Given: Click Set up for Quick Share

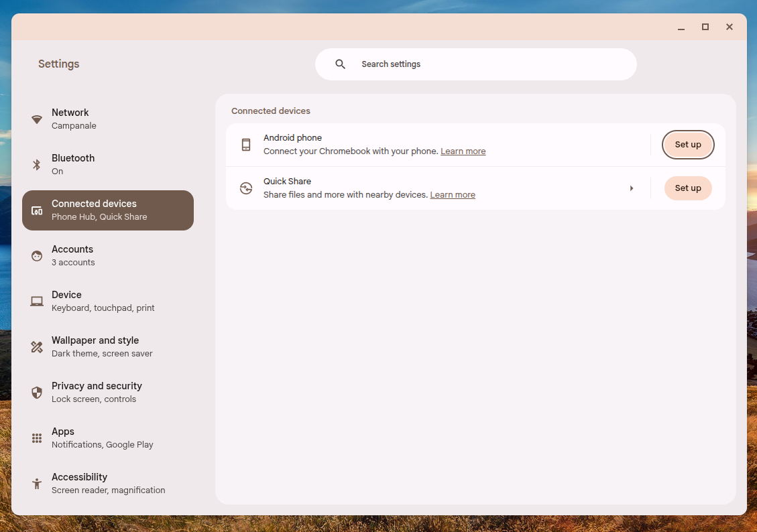Looking at the screenshot, I should coord(688,188).
